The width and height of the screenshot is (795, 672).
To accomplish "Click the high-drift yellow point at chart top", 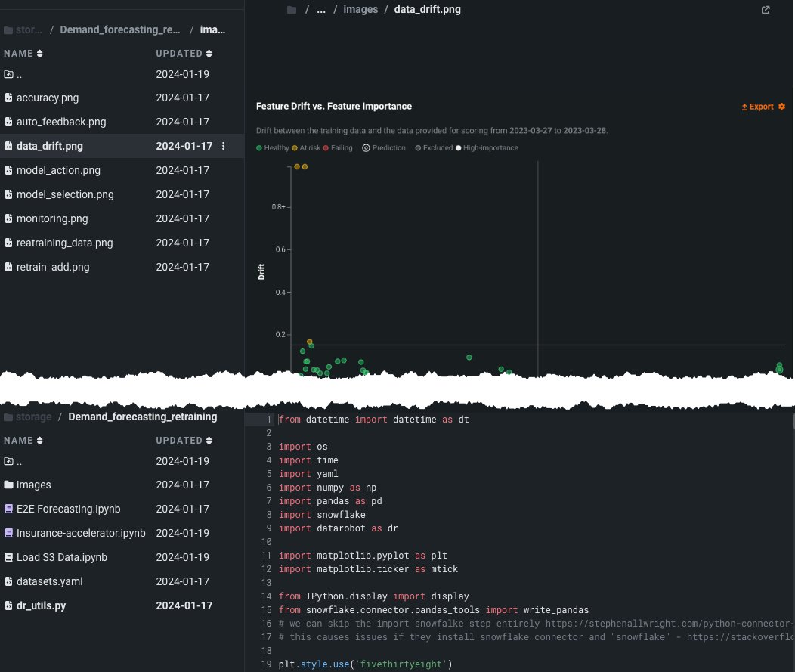I will click(x=297, y=166).
